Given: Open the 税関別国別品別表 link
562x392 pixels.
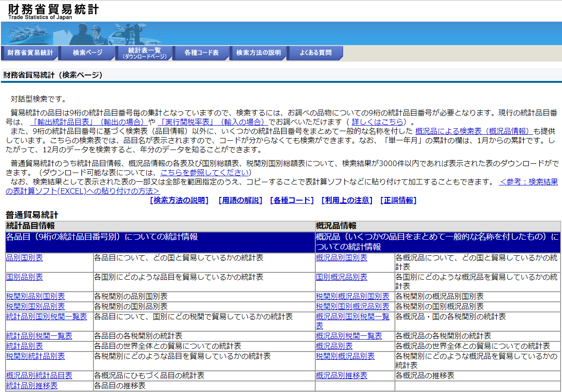Looking at the screenshot, I should coord(35,306).
